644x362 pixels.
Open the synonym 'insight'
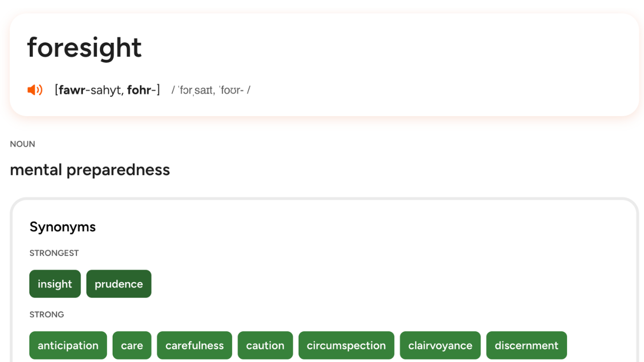55,284
